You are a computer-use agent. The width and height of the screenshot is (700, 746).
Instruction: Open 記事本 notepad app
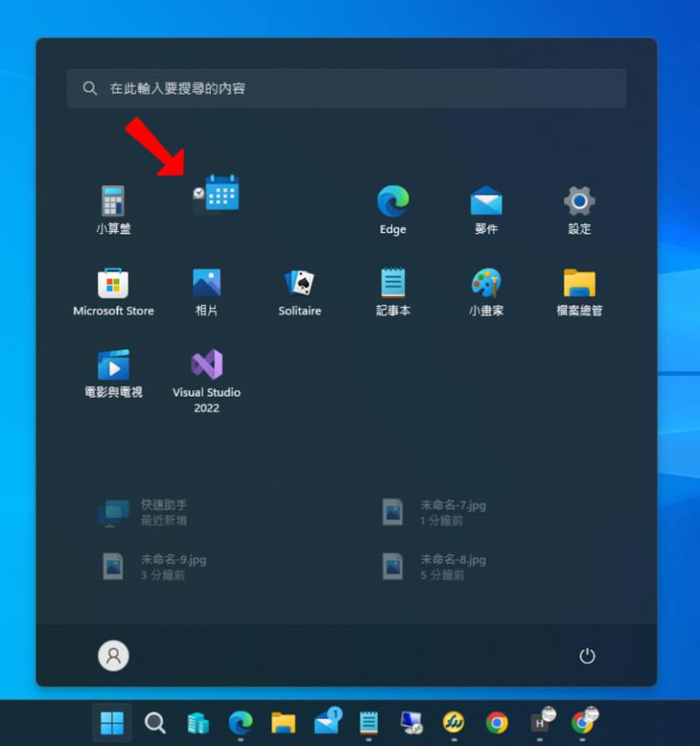click(393, 292)
